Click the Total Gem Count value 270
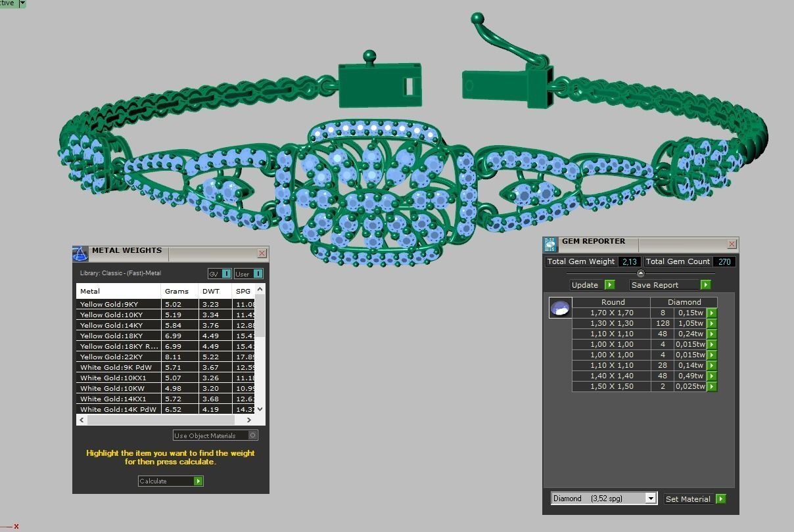Viewport: 794px width, 532px height. [x=724, y=261]
